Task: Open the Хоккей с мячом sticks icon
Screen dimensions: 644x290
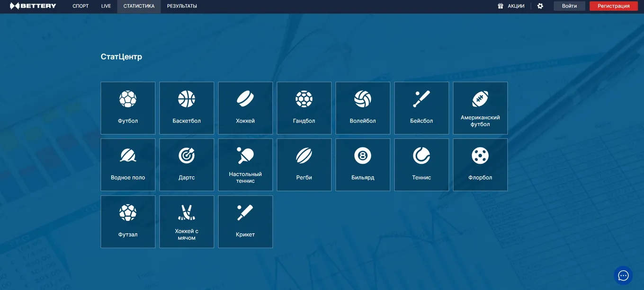Action: [187, 212]
